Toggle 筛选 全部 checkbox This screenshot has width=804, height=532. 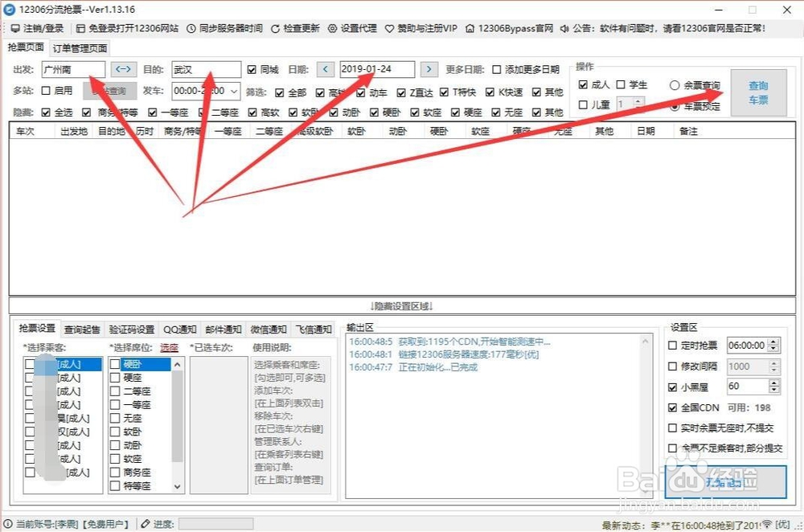[280, 92]
